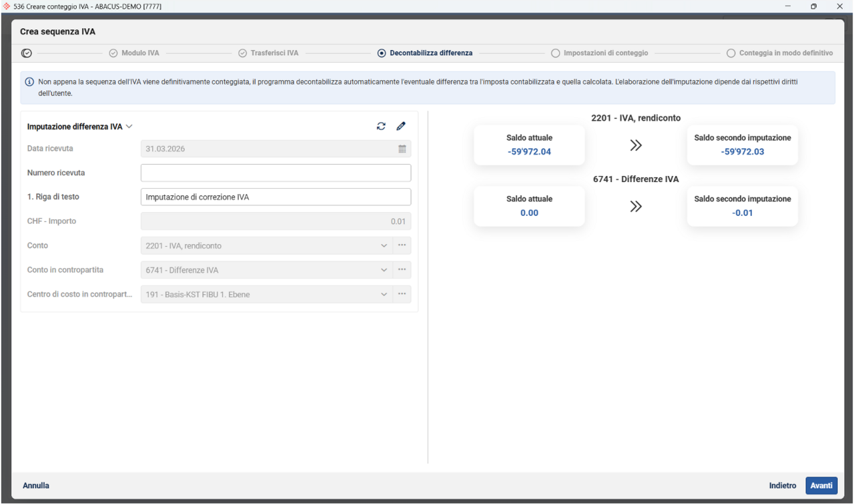This screenshot has width=854, height=504.
Task: Click the first completed step checkmark icon
Action: point(27,53)
